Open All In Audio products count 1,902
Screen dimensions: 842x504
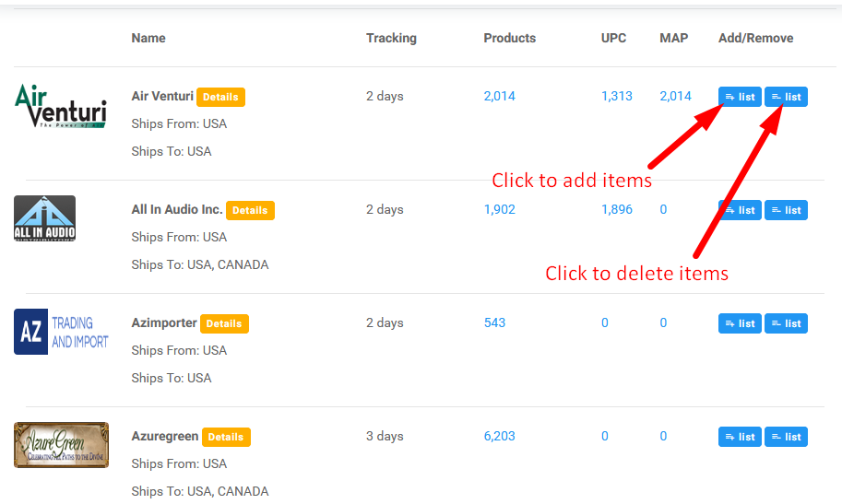(500, 209)
